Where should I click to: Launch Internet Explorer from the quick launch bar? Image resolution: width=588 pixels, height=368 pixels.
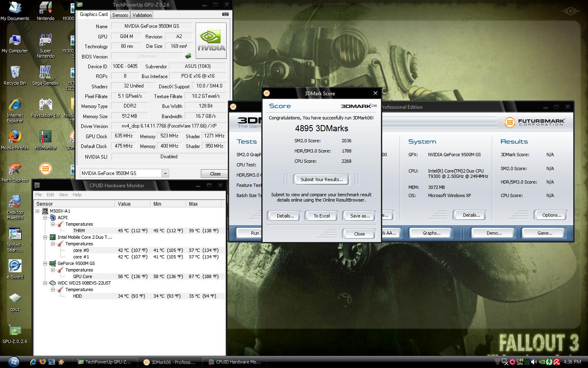click(x=33, y=362)
